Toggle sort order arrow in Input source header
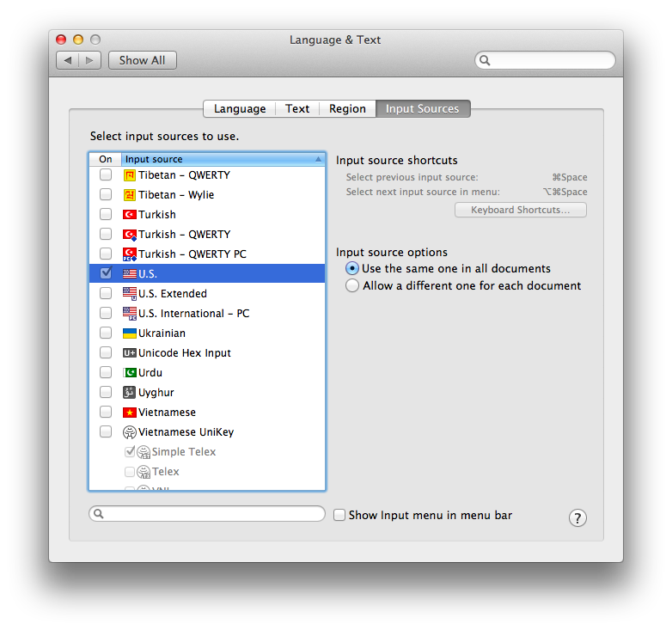 point(318,159)
